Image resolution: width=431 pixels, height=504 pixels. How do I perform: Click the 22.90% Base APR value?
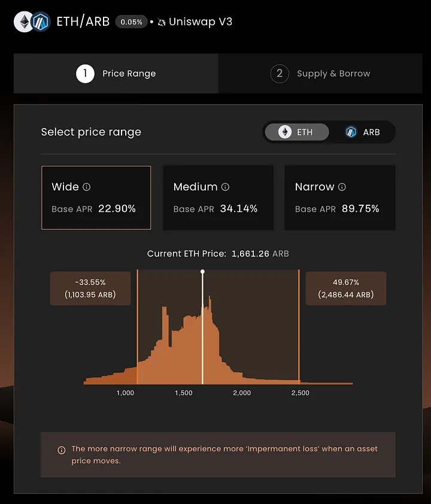(117, 209)
